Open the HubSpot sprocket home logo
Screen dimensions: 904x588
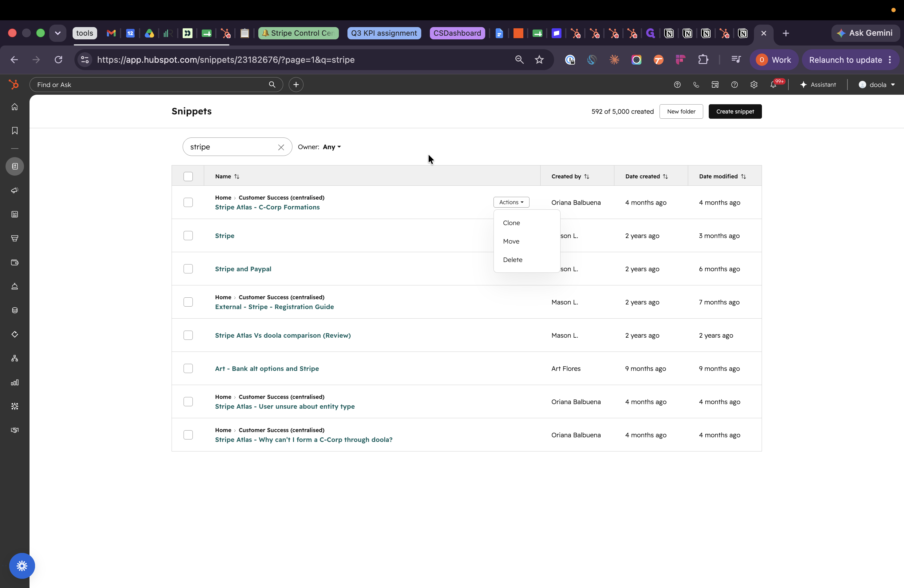pos(14,84)
